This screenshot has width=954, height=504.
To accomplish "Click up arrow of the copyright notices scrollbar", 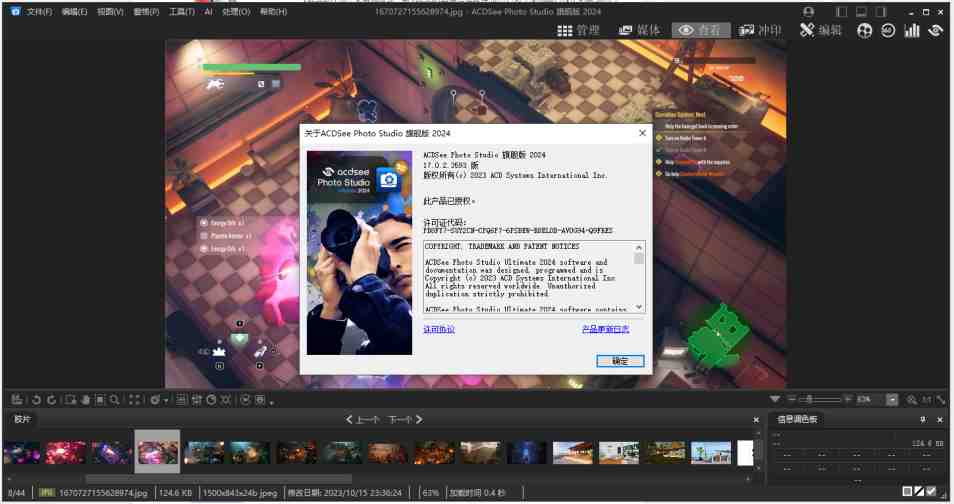I will tap(639, 247).
